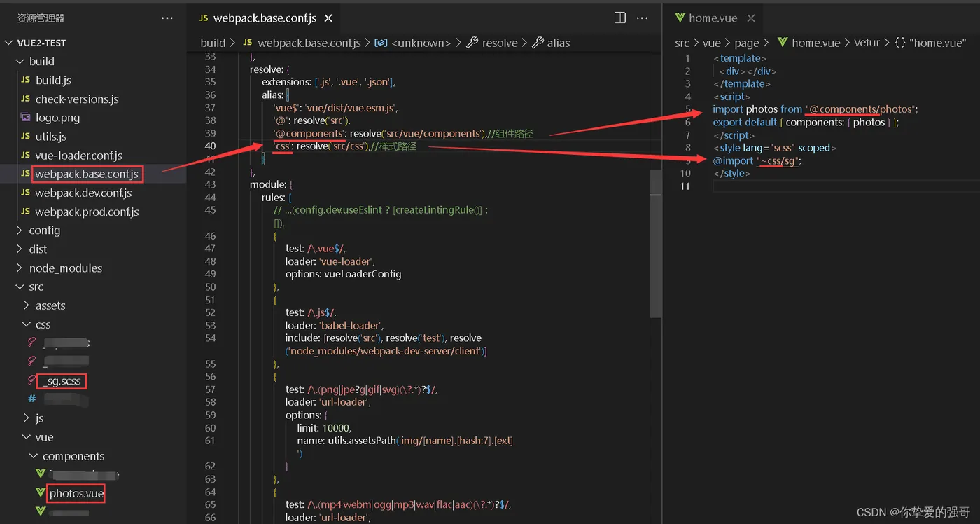Viewport: 980px width, 524px height.
Task: Expand the node_modules folder
Action: (x=65, y=268)
